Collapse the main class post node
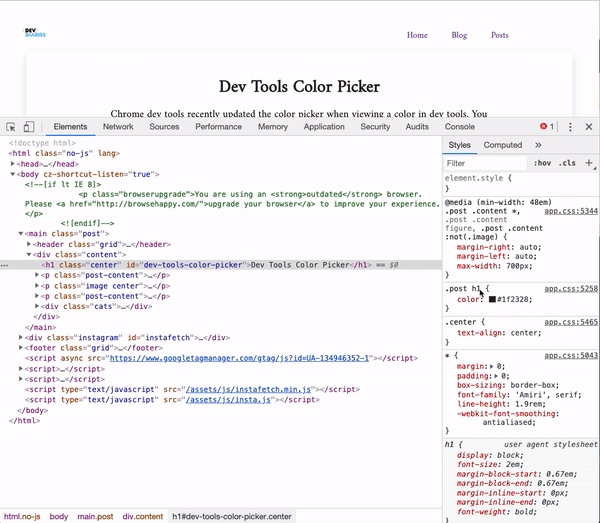 click(x=21, y=233)
